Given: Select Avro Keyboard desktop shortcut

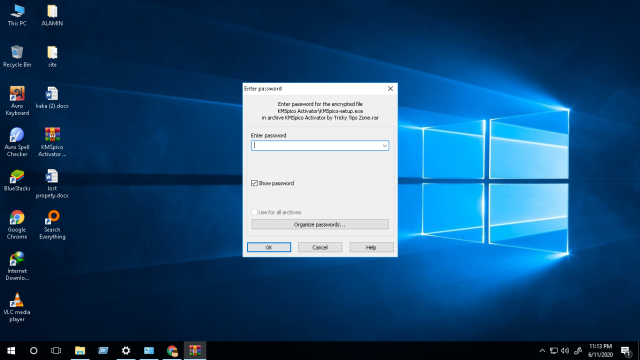Looking at the screenshot, I should coord(17,101).
